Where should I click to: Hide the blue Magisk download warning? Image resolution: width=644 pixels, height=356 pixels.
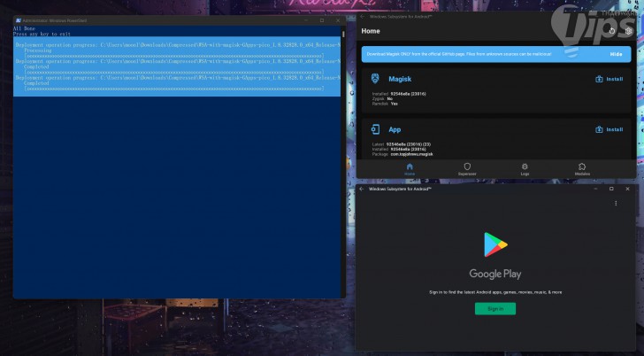pos(616,54)
